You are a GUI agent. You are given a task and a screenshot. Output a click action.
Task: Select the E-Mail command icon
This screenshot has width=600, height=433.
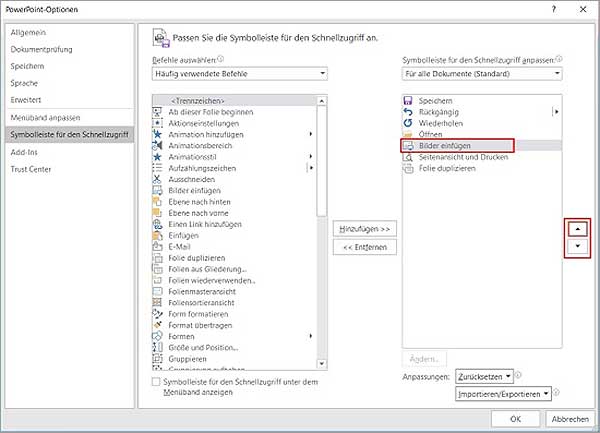coord(157,246)
